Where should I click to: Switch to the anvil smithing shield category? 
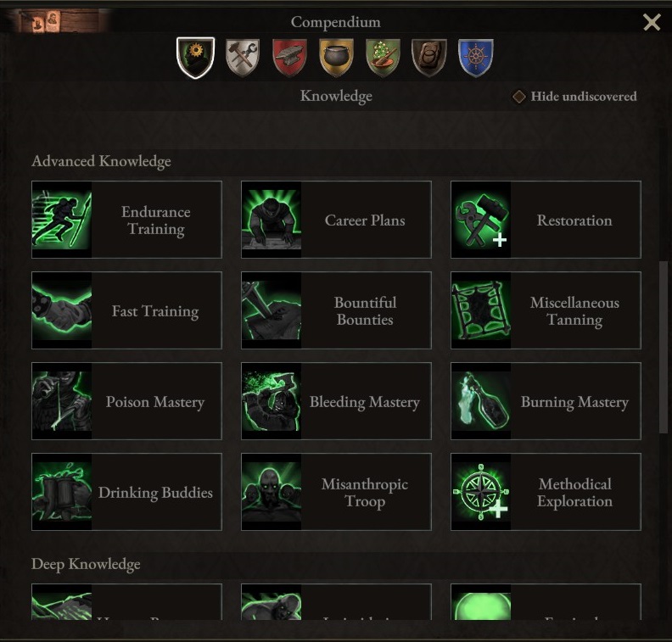click(x=289, y=58)
